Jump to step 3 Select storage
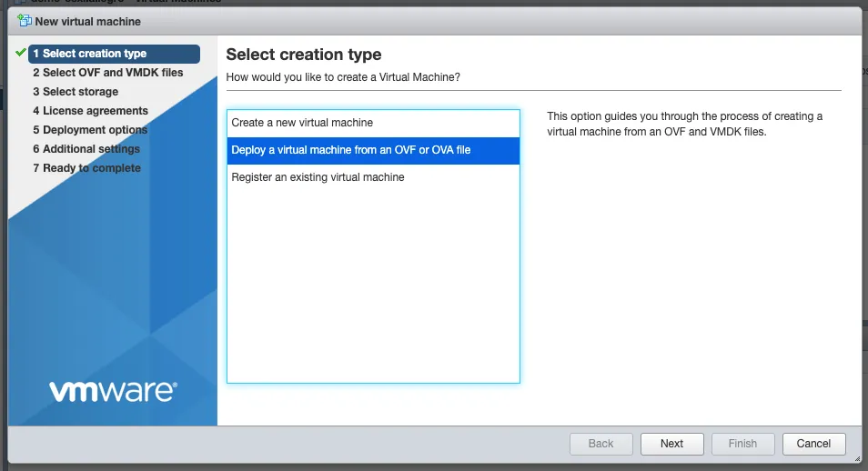Screen dimensions: 868x471 [76, 92]
